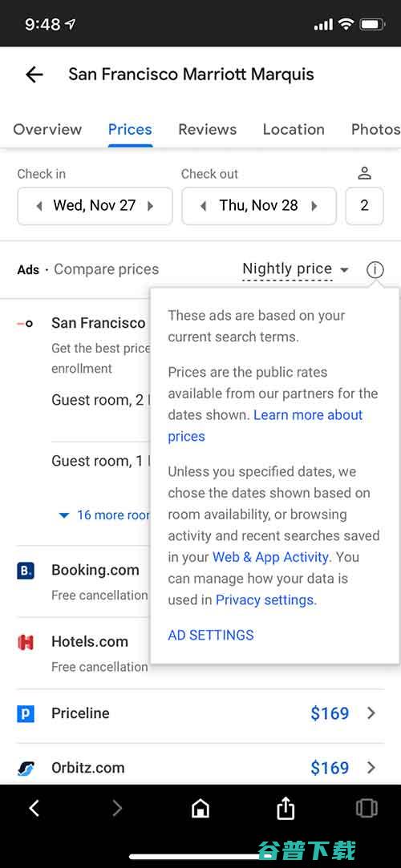This screenshot has height=868, width=401.
Task: Tap the browser home icon
Action: 200,809
